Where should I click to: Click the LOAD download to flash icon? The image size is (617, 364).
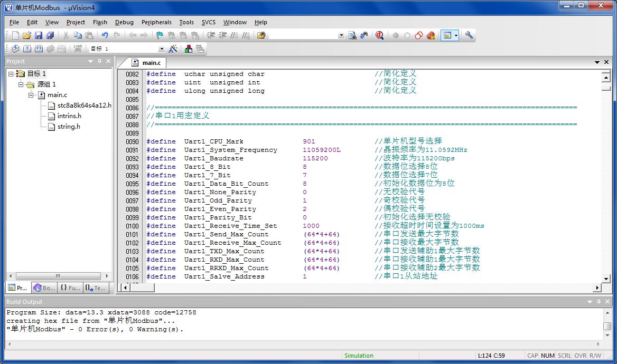pyautogui.click(x=78, y=49)
